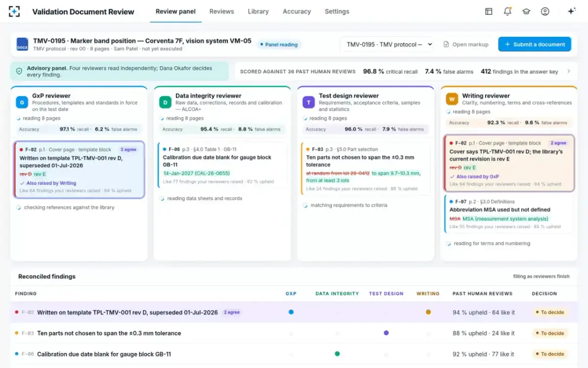
Task: Click the plus icon on Submit a document
Action: tap(507, 44)
